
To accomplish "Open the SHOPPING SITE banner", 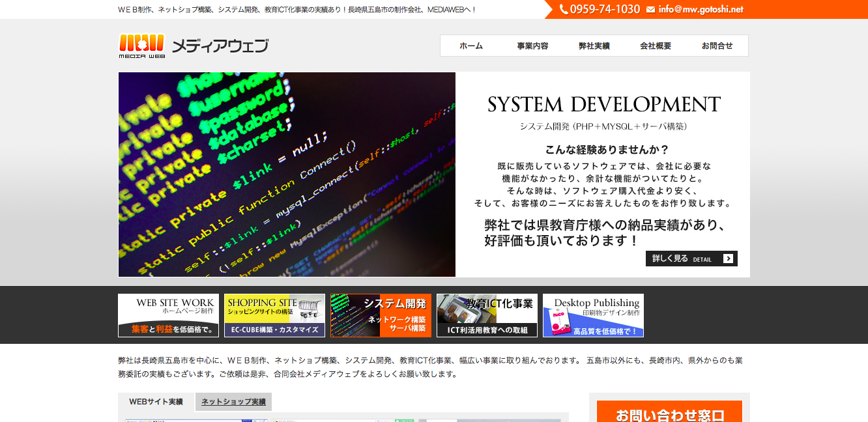I will (x=274, y=315).
